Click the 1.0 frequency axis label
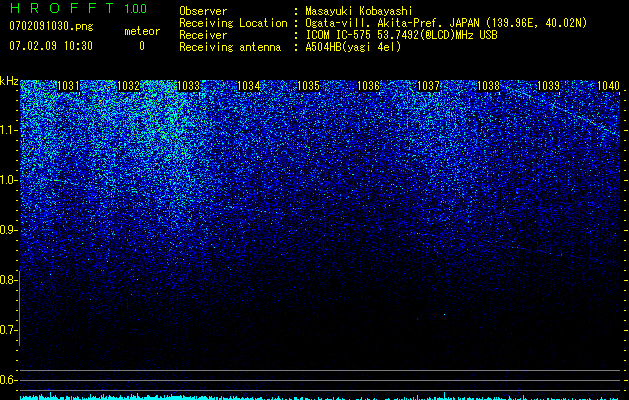Image resolution: width=629 pixels, height=400 pixels. coord(8,180)
